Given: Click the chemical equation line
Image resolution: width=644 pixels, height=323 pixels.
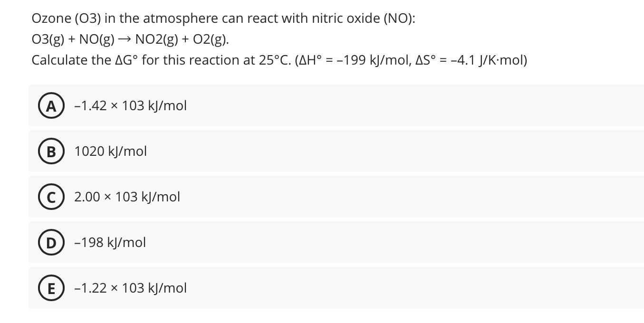Looking at the screenshot, I should coord(130,40).
